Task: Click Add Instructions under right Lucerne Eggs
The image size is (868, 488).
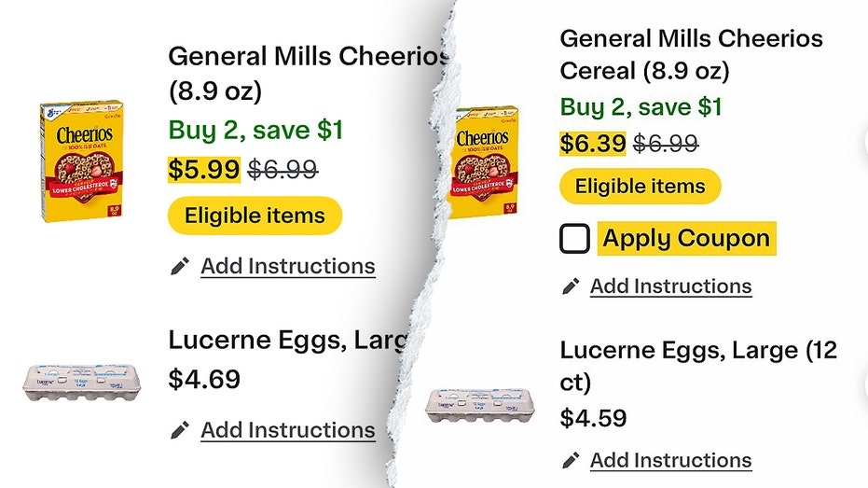Action: 670,459
